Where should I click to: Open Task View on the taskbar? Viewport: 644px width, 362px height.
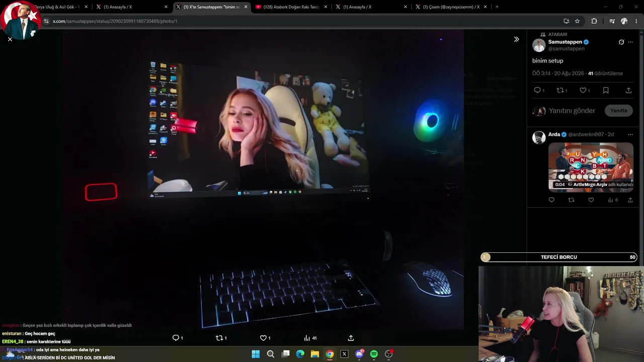point(285,354)
